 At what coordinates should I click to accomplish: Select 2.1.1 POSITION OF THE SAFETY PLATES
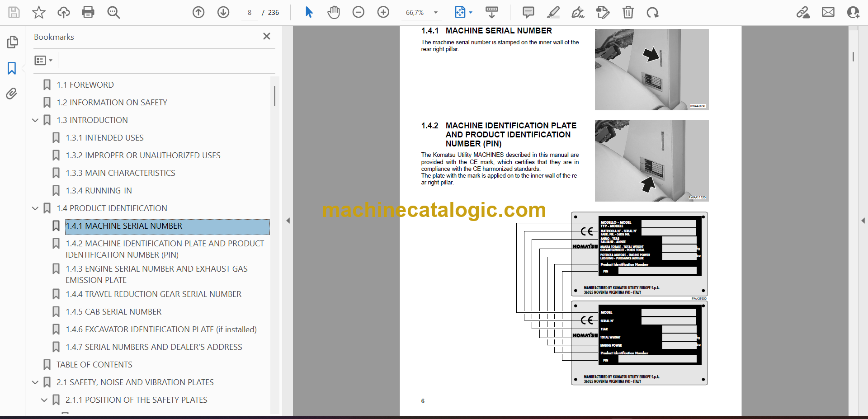(136, 400)
